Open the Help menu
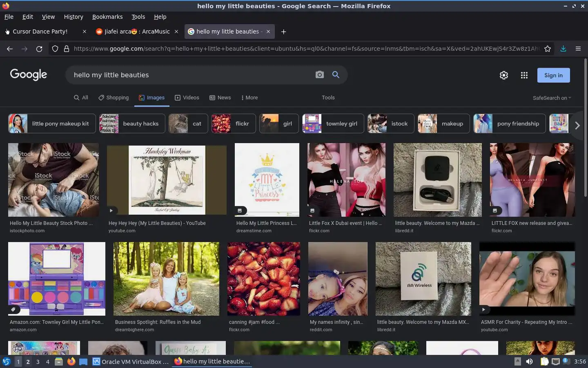This screenshot has width=588, height=368. [160, 17]
